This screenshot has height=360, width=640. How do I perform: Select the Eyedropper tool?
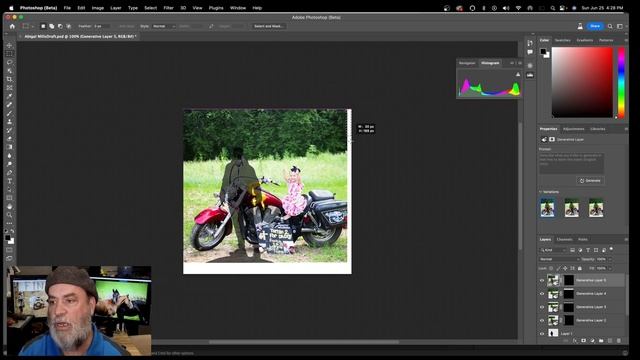coord(9,96)
